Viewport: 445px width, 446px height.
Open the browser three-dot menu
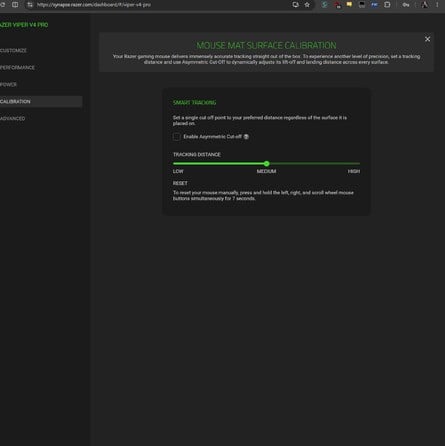point(437,5)
